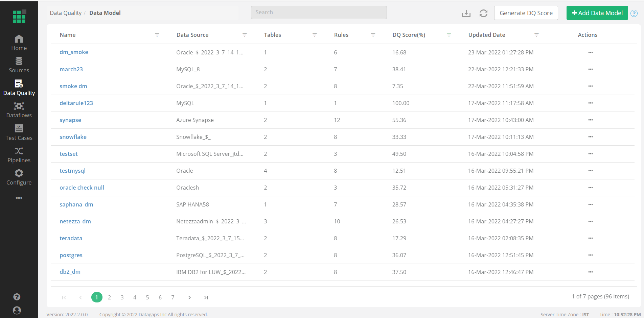Image resolution: width=644 pixels, height=318 pixels.
Task: Open help via the question mark icon
Action: [634, 13]
